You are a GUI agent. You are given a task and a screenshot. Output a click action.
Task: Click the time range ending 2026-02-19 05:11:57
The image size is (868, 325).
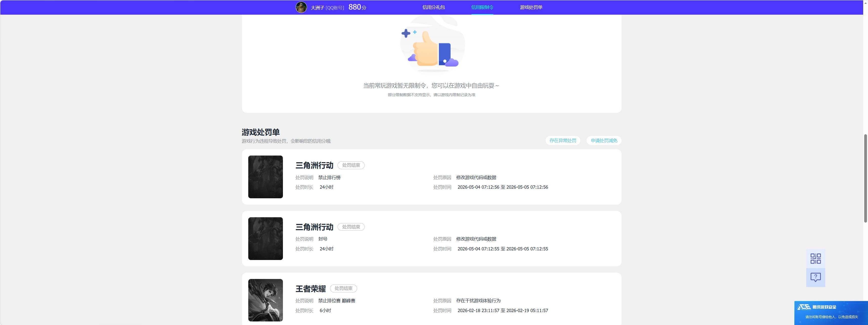[x=502, y=311]
